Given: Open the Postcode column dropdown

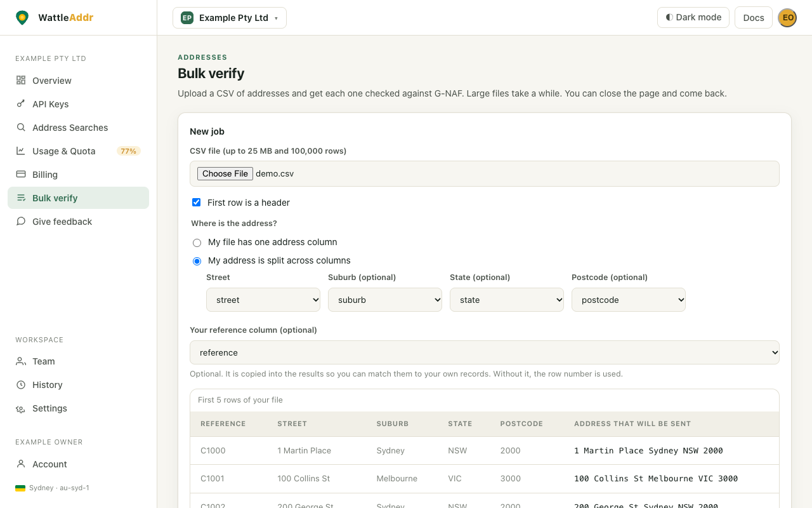Looking at the screenshot, I should coord(629,300).
